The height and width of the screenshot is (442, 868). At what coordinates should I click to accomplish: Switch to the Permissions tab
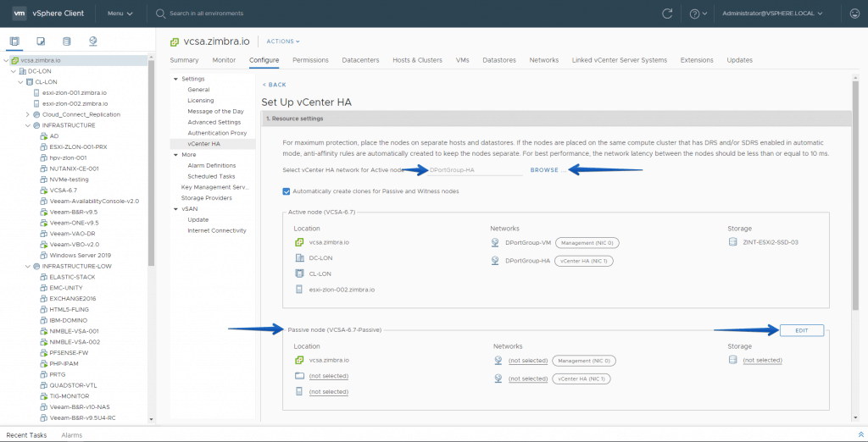pos(310,60)
